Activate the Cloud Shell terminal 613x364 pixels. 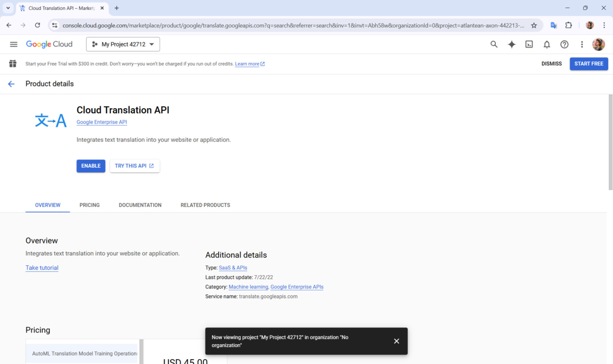point(529,44)
